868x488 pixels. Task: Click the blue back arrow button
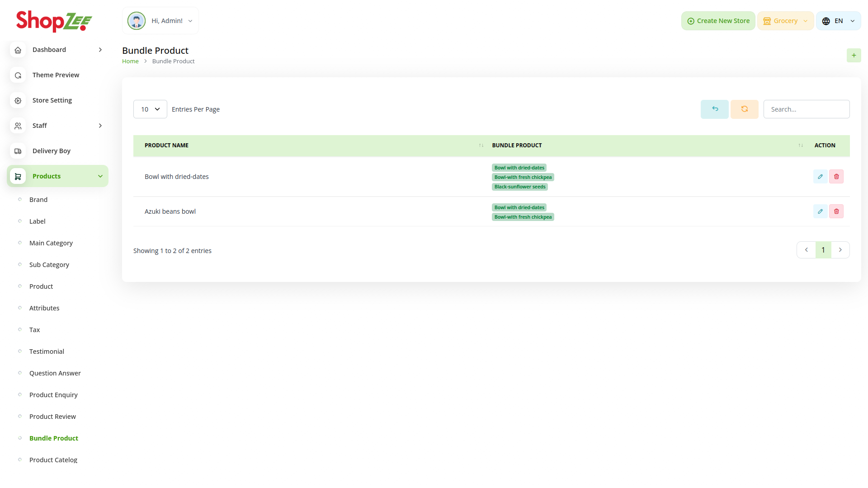tap(714, 109)
